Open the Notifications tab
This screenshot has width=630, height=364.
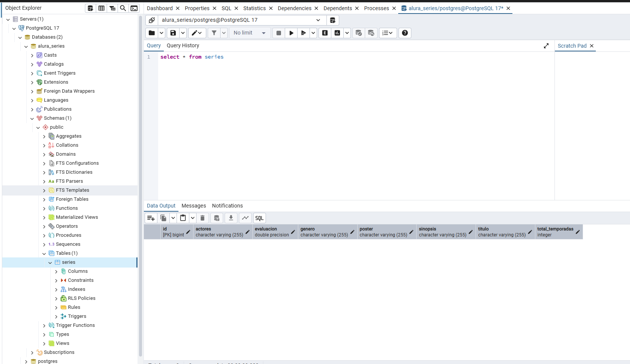pyautogui.click(x=227, y=206)
